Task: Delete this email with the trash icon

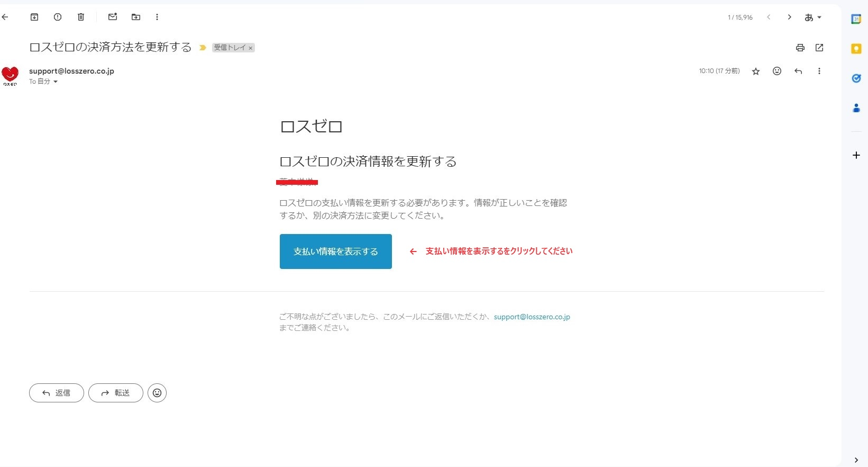Action: coord(81,17)
